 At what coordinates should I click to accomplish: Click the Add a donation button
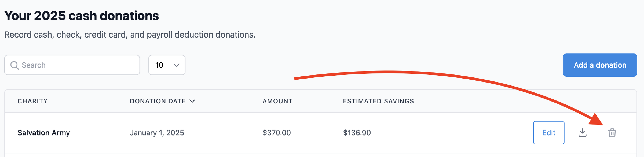pyautogui.click(x=600, y=65)
